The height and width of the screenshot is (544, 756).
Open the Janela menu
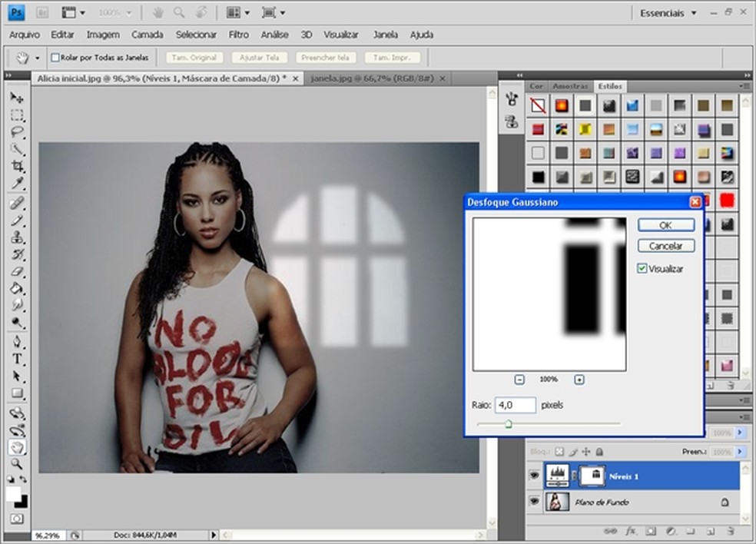(385, 35)
